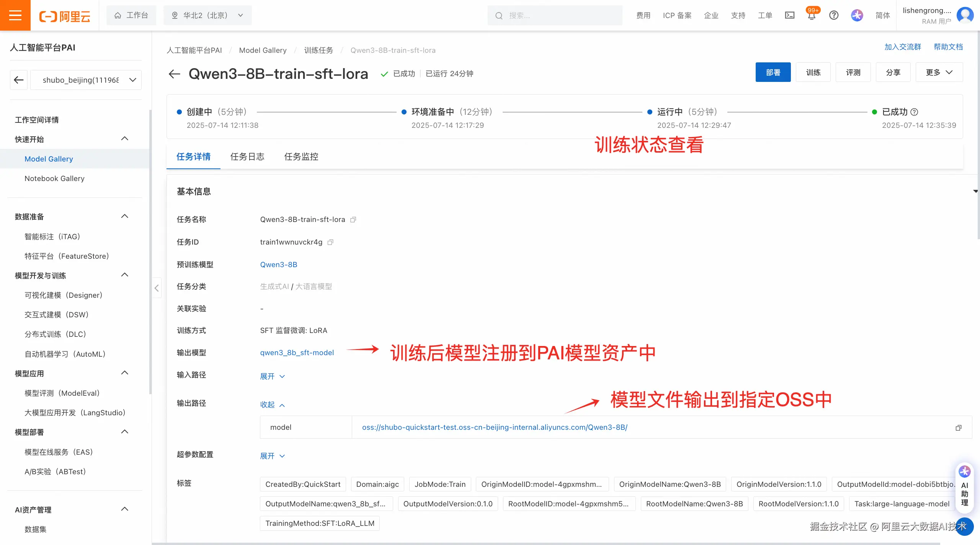Expand the 输入路径 details

[x=273, y=376]
